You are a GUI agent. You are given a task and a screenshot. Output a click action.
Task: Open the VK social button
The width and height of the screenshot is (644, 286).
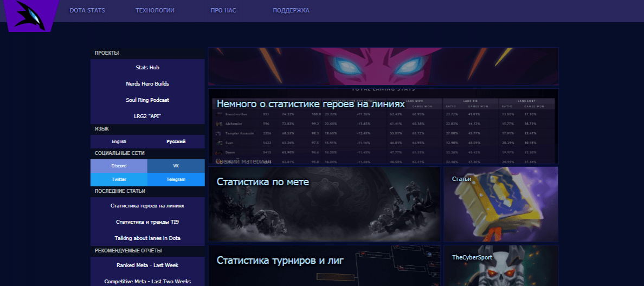point(176,166)
